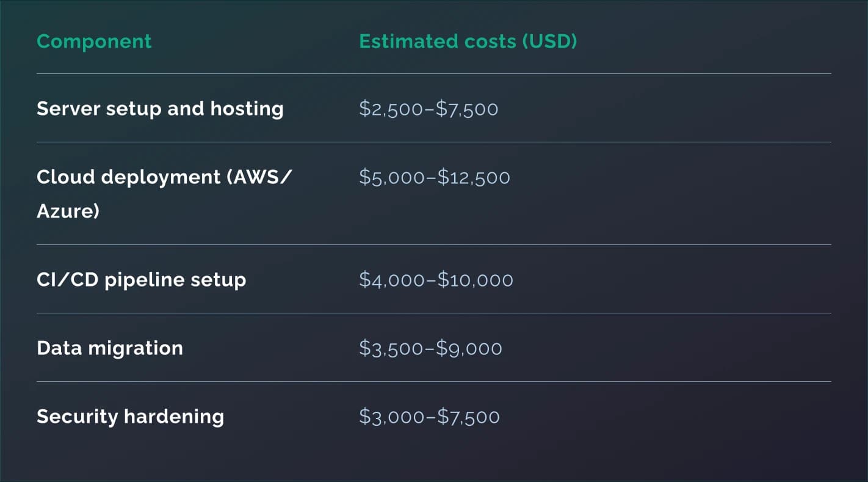This screenshot has width=868, height=482.
Task: Click the Estimated costs (USD) header
Action: (468, 42)
